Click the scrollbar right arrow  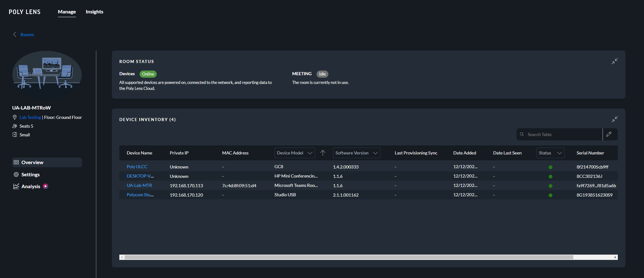(615, 257)
